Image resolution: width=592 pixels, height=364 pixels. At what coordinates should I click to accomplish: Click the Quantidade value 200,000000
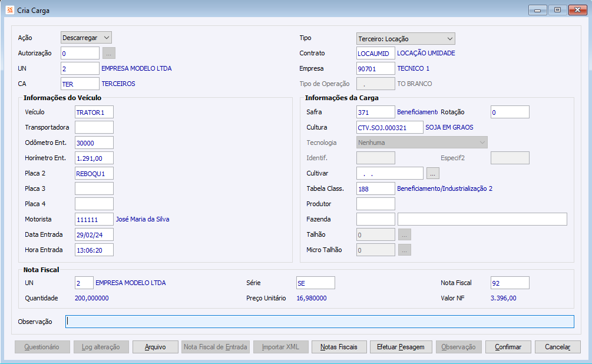[92, 298]
